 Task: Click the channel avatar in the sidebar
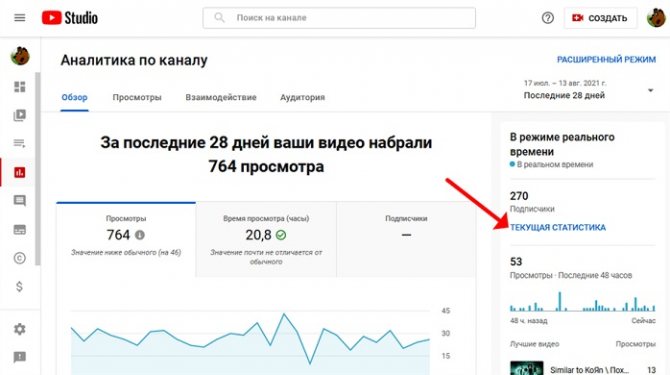tap(20, 56)
